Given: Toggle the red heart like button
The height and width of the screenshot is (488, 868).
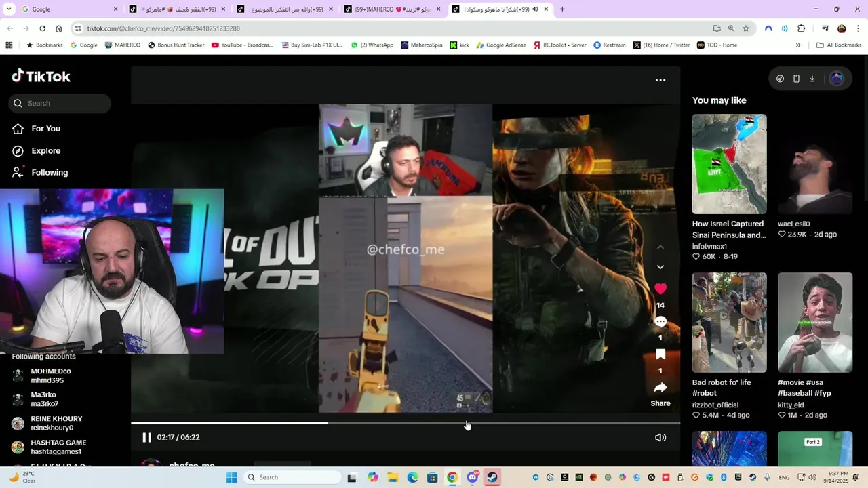Looking at the screenshot, I should click(x=660, y=289).
